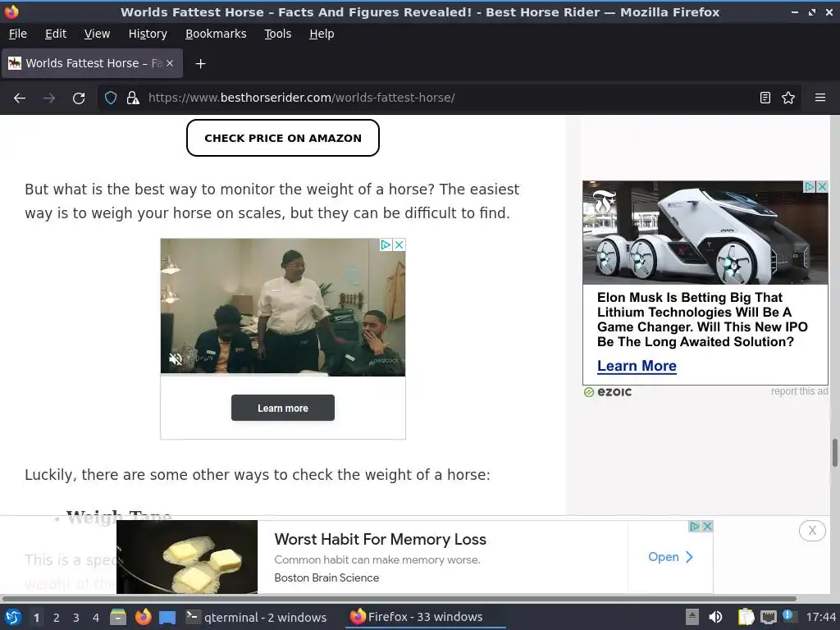The image size is (840, 630).
Task: Open the History menu
Action: (148, 34)
